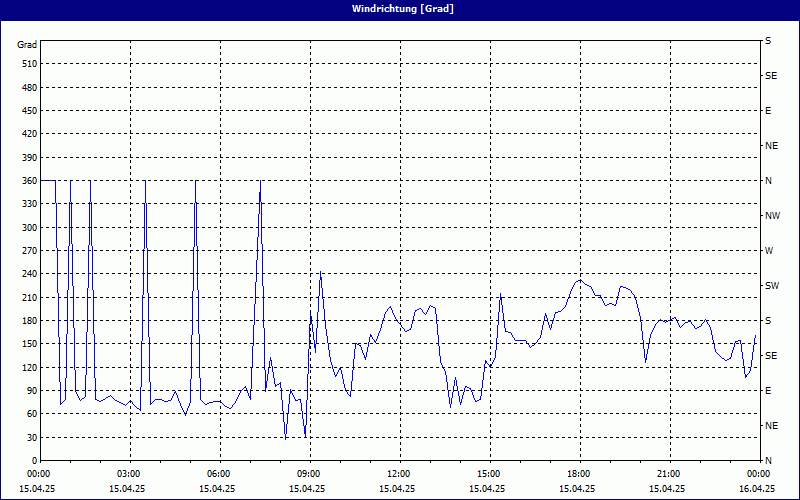This screenshot has height=500, width=800.
Task: Select the SW compass label on right axis
Action: coord(772,286)
